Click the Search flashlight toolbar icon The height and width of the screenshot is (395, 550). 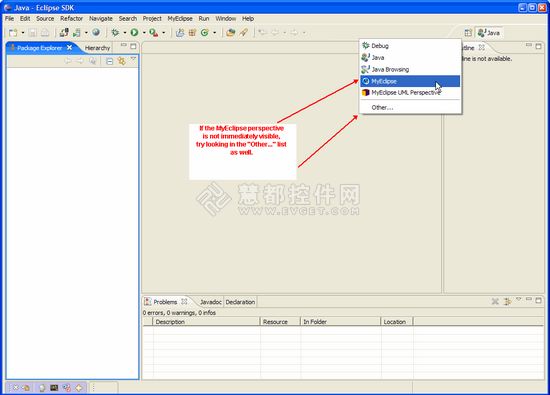click(x=243, y=33)
